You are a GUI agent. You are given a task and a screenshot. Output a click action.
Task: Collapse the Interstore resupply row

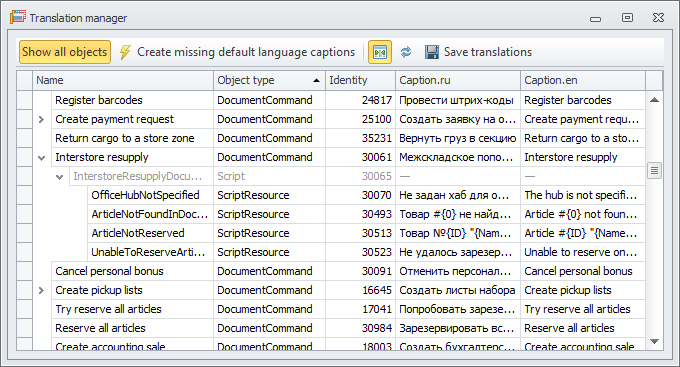coord(41,157)
